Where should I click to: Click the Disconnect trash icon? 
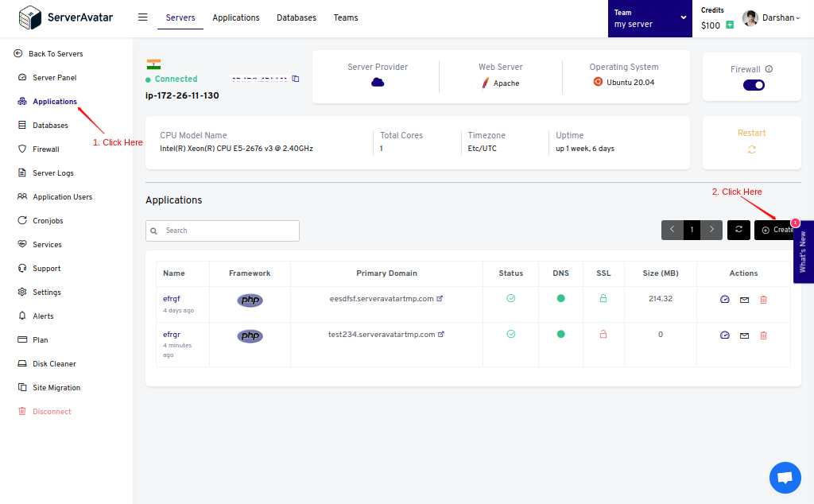click(21, 411)
